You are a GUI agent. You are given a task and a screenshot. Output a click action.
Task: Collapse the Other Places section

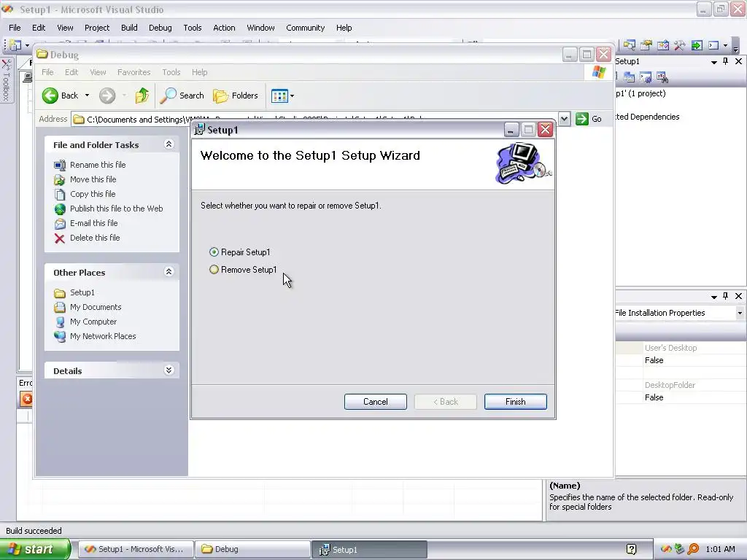[x=169, y=272]
